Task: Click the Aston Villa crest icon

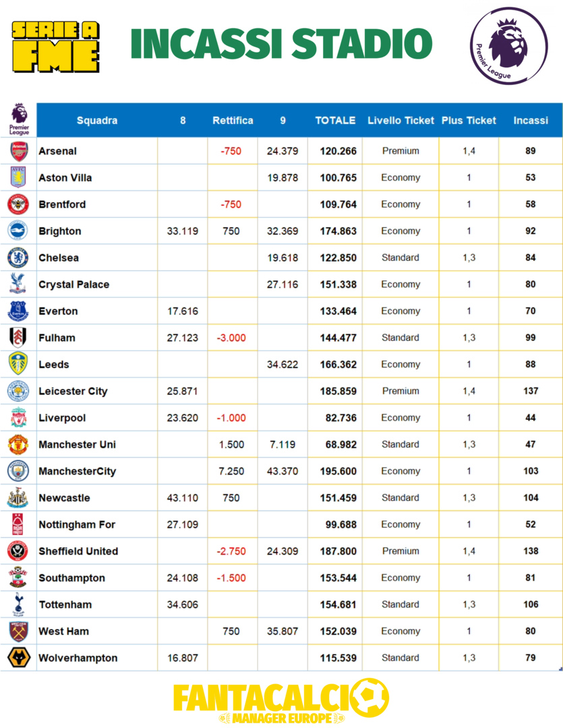Action: click(x=19, y=177)
